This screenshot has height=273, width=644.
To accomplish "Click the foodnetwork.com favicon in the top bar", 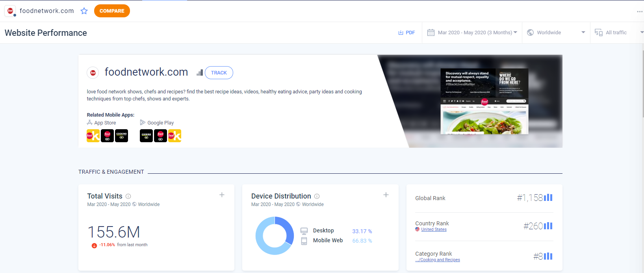I will pos(10,11).
